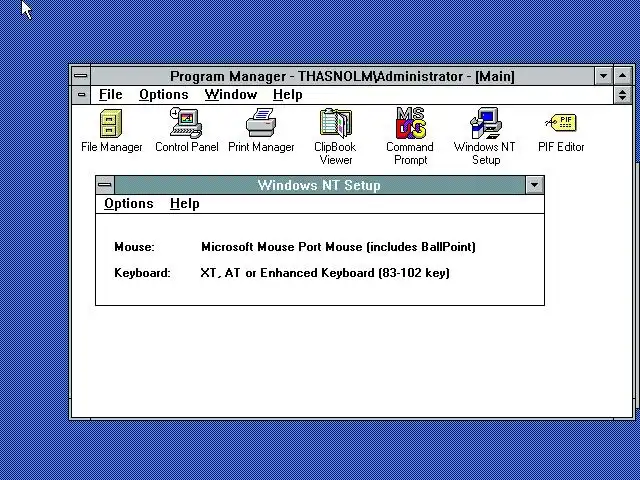This screenshot has width=640, height=480.
Task: Open Windows NT Setup control-menu box
Action: (105, 185)
